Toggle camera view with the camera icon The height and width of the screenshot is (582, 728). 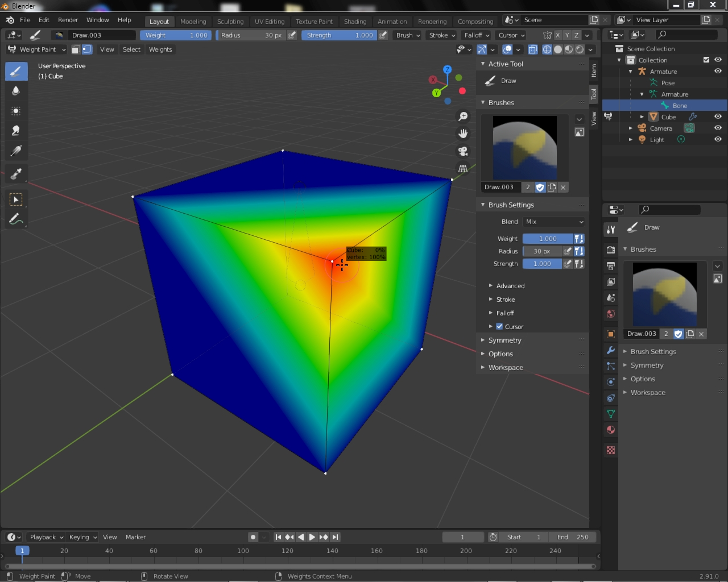tap(463, 151)
